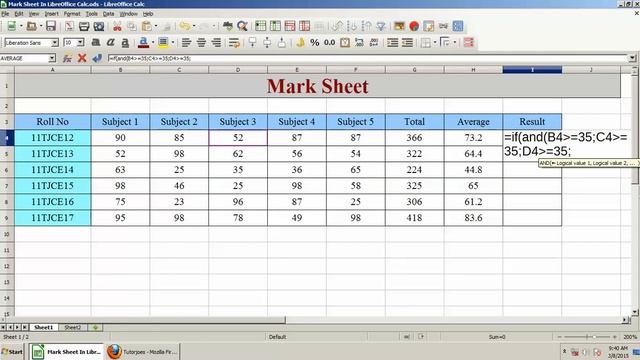Click the Save document icon

coord(51,27)
